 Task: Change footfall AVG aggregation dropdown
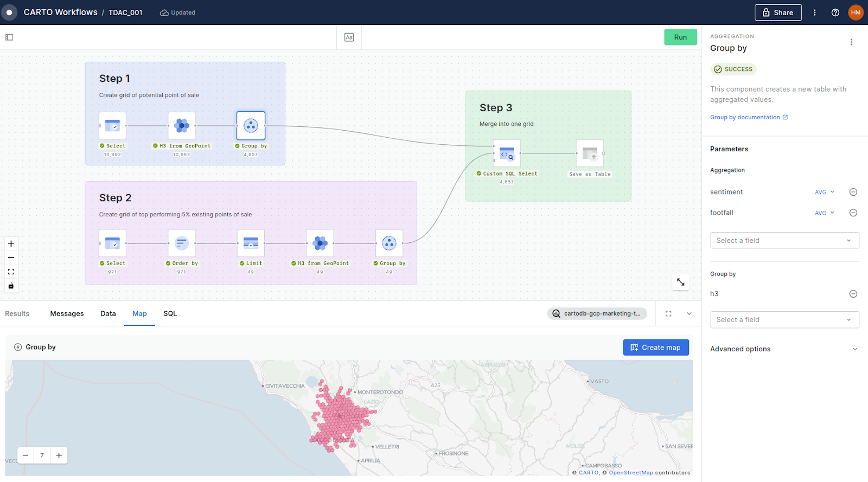825,213
